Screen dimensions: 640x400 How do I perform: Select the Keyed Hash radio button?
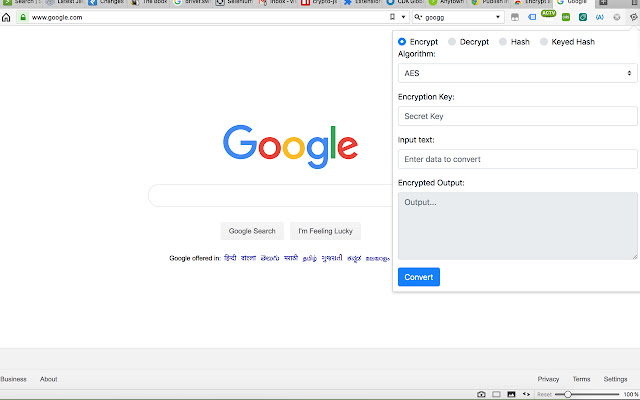tap(544, 42)
